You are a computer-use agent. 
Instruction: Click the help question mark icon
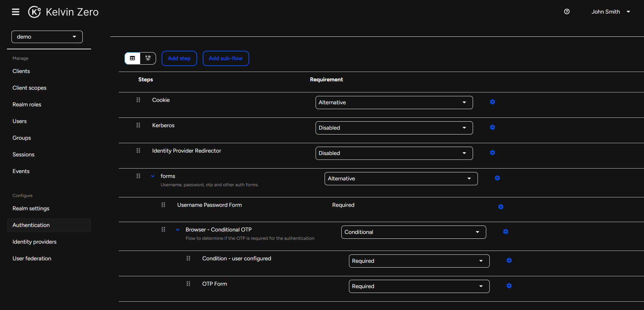pyautogui.click(x=567, y=11)
